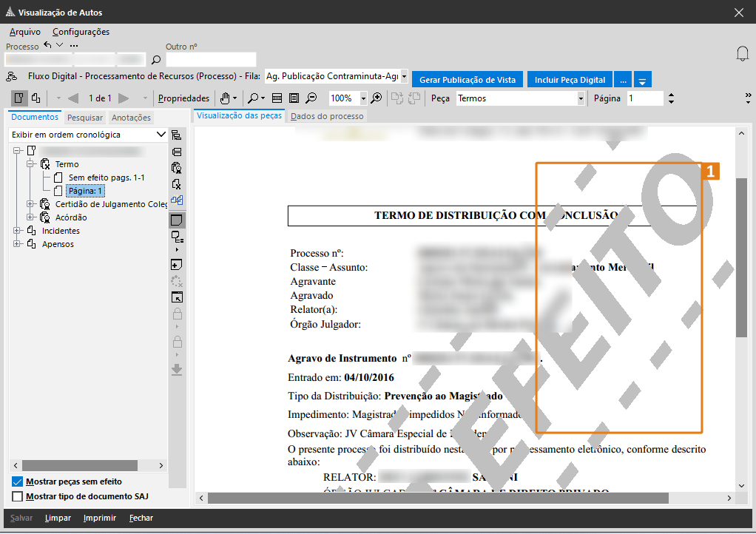Image resolution: width=756 pixels, height=534 pixels.
Task: Click the single-page view icon in toolbar
Action: pos(18,98)
